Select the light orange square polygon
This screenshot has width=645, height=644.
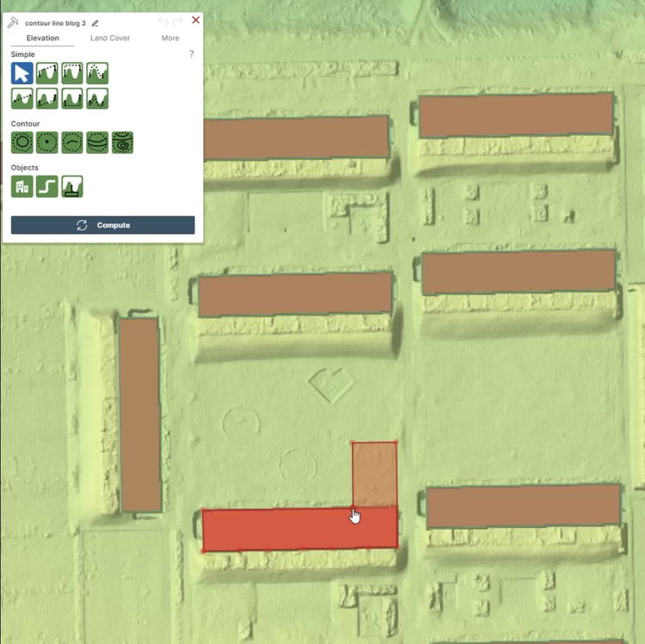pyautogui.click(x=374, y=474)
